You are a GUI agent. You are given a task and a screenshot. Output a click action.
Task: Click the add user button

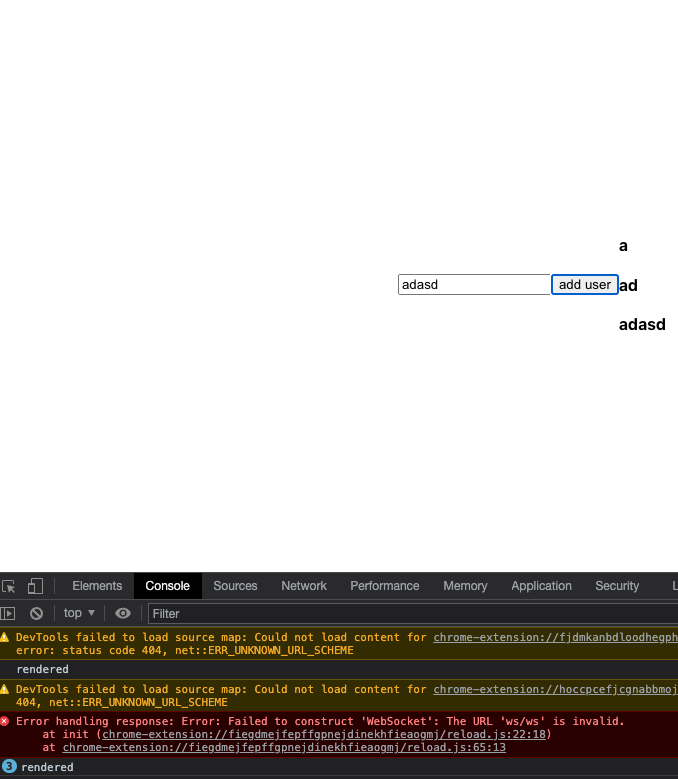click(585, 285)
